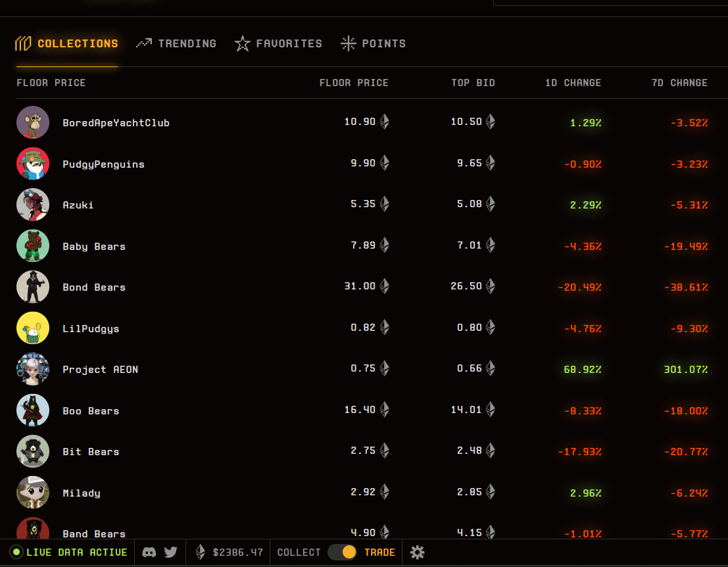The image size is (728, 567).
Task: Click the Bond Bears avatar image
Action: tap(33, 287)
